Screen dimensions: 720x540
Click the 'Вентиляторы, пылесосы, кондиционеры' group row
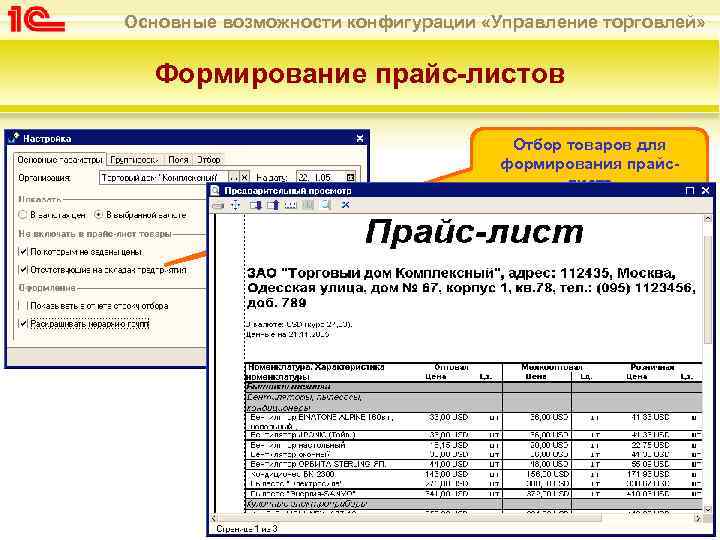pyautogui.click(x=473, y=402)
